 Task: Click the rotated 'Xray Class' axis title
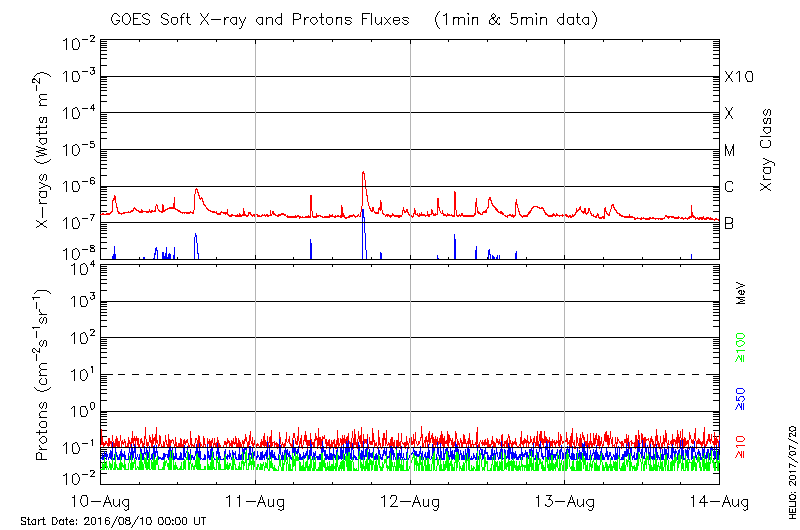pos(767,150)
